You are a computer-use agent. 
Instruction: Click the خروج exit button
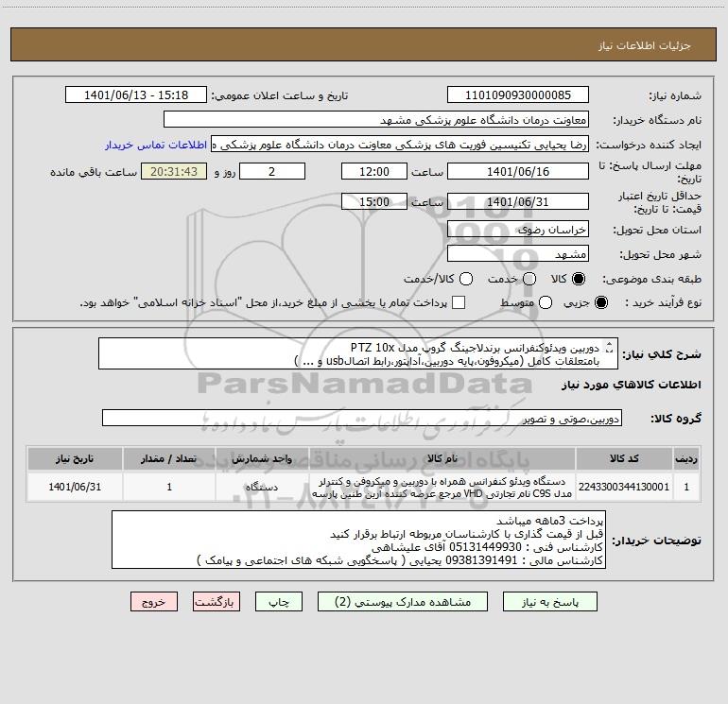click(154, 602)
